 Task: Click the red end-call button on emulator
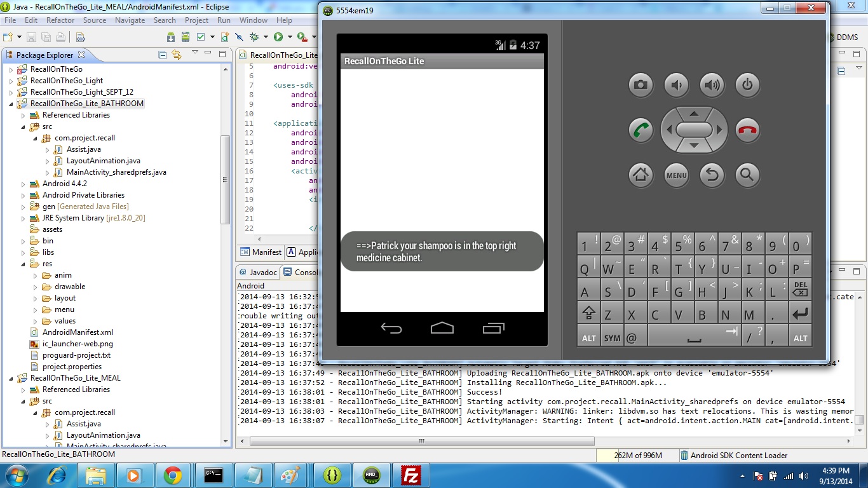tap(747, 130)
